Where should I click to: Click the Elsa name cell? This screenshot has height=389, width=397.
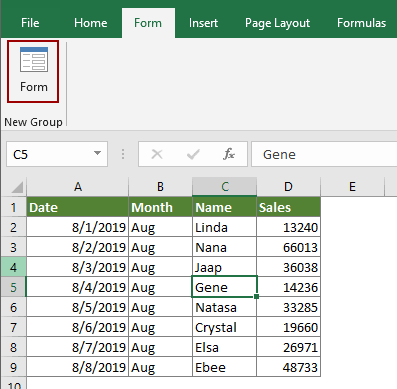coord(224,347)
